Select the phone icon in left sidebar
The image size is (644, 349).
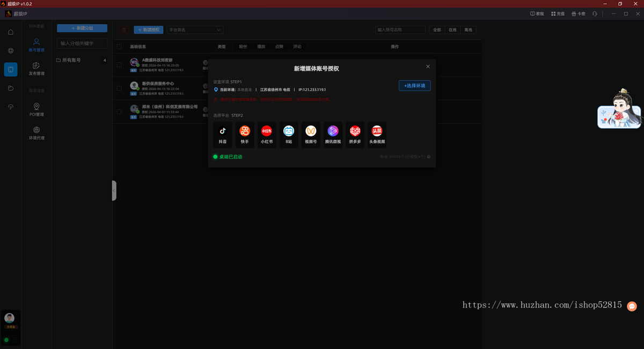pos(11,69)
